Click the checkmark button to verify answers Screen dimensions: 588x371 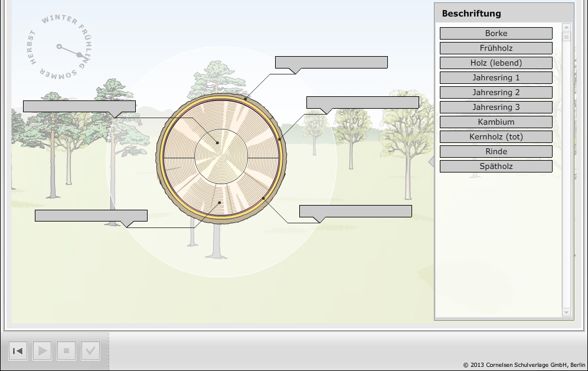90,351
